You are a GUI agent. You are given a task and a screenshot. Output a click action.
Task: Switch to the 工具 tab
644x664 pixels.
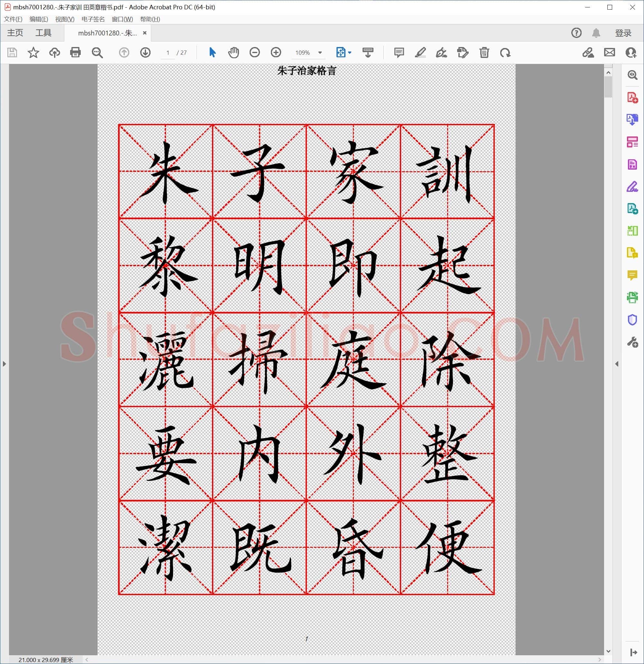pos(43,33)
